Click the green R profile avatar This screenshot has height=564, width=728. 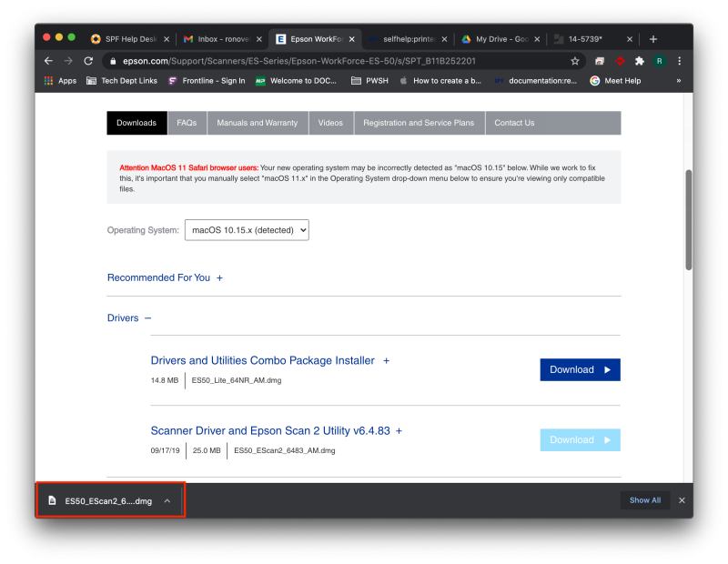pos(659,61)
